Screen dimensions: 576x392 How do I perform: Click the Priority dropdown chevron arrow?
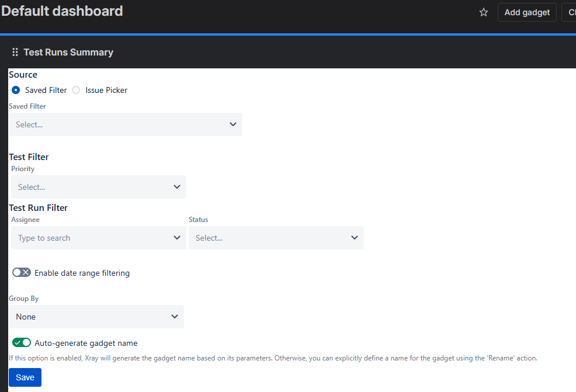tap(177, 187)
